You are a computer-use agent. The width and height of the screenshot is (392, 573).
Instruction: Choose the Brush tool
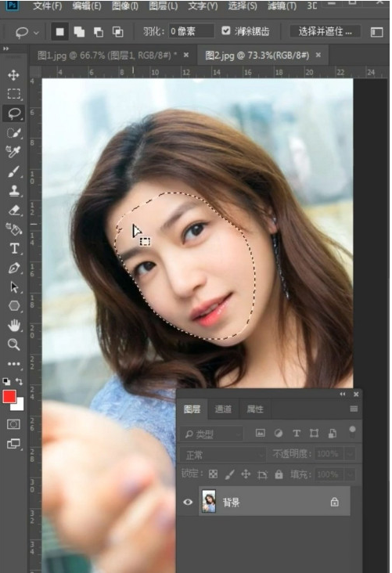[x=14, y=171]
